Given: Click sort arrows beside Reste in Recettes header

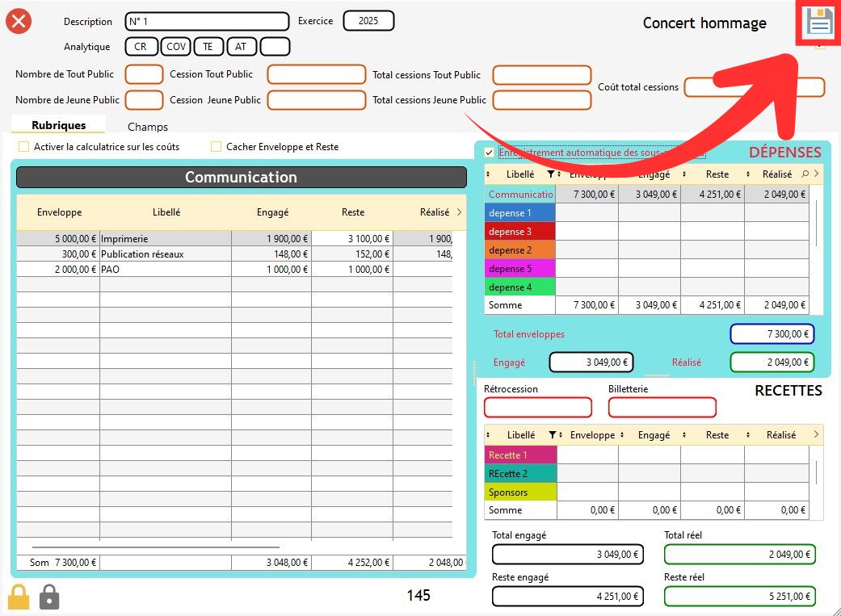Looking at the screenshot, I should [685, 435].
